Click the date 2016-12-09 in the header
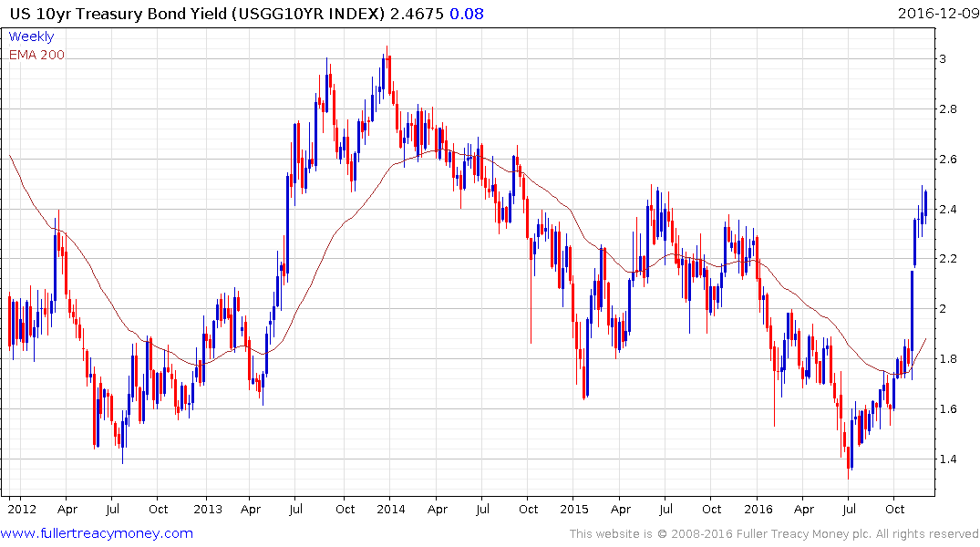The height and width of the screenshot is (547, 980). (938, 13)
